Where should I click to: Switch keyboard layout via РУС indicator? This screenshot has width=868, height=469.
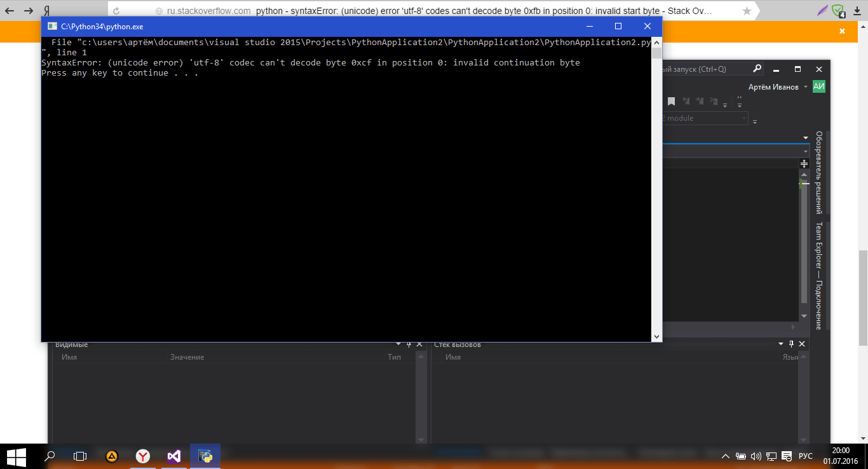pyautogui.click(x=804, y=456)
